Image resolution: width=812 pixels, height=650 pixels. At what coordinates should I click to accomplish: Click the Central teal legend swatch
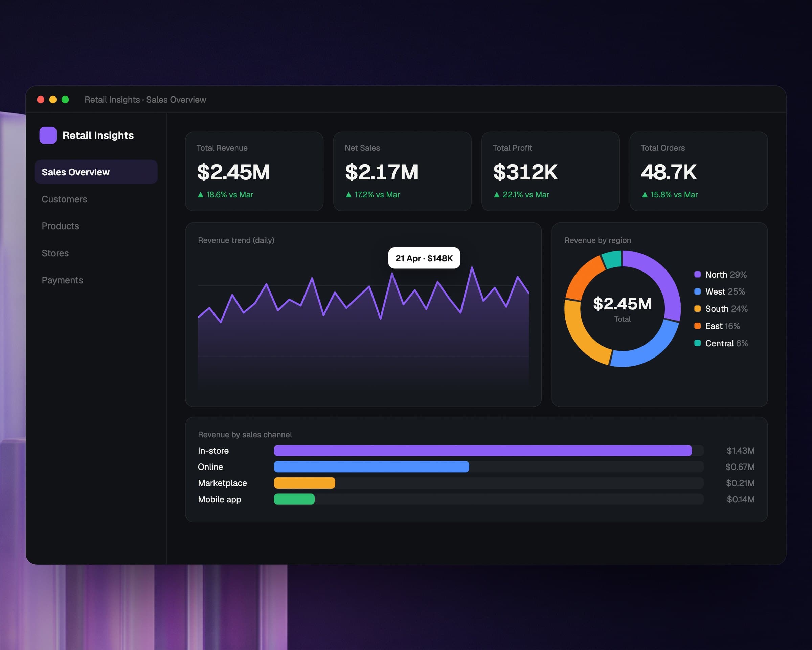tap(698, 343)
